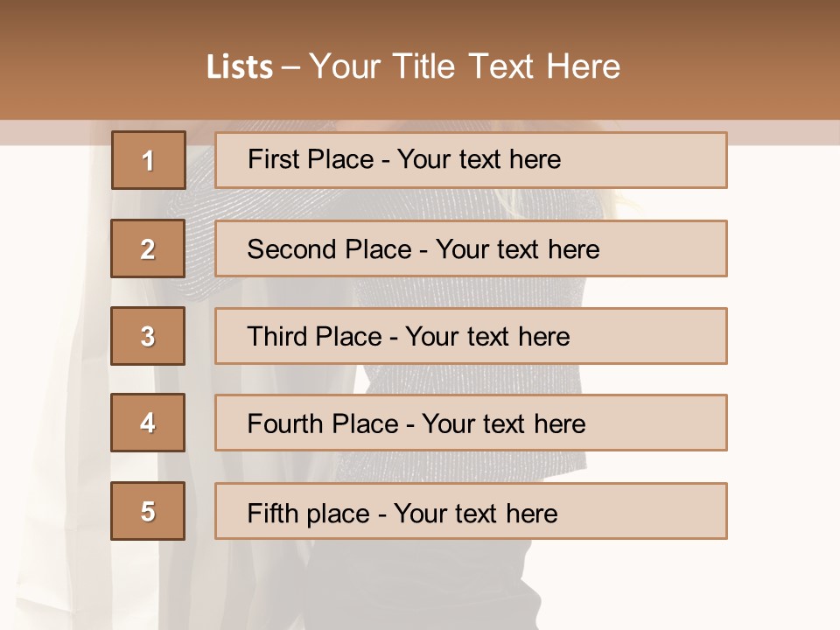Click the number 3 box

click(x=149, y=336)
